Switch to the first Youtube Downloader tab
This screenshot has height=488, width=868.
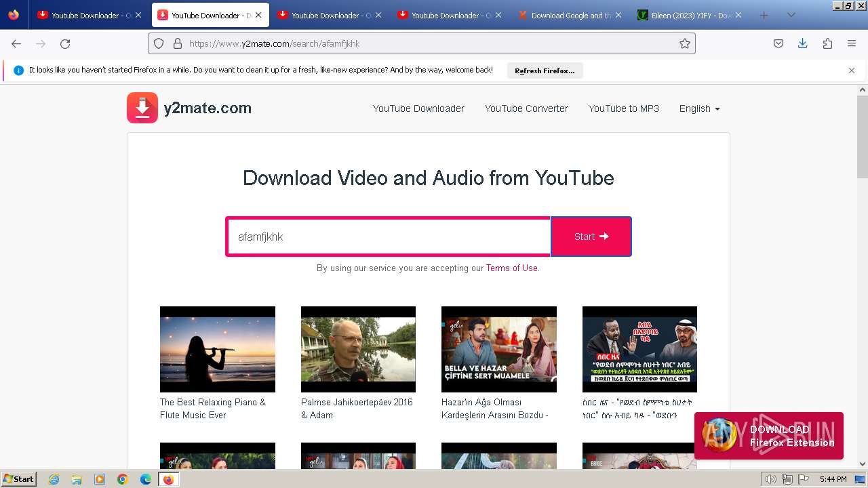coord(88,15)
